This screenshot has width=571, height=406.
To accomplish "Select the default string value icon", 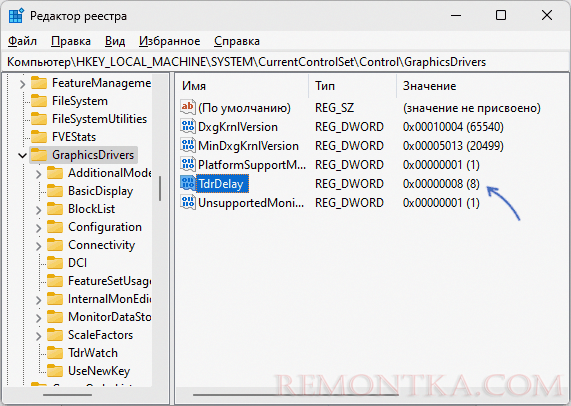I will [188, 107].
